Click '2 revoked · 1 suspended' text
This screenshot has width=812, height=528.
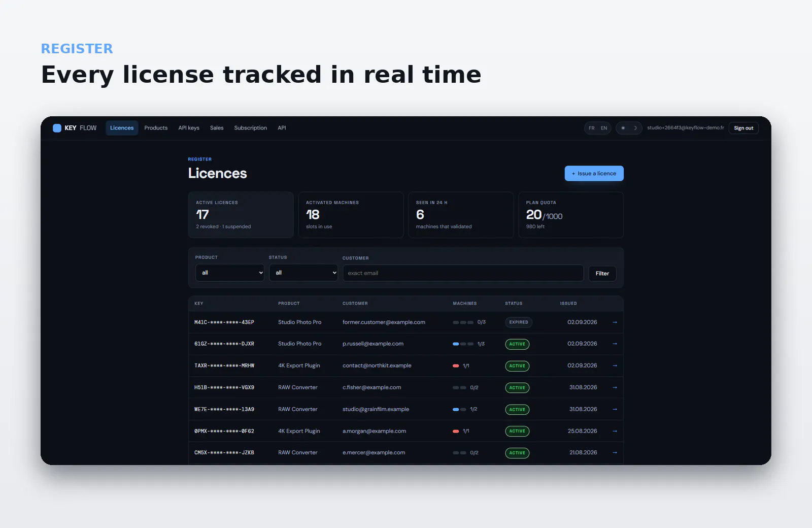223,226
